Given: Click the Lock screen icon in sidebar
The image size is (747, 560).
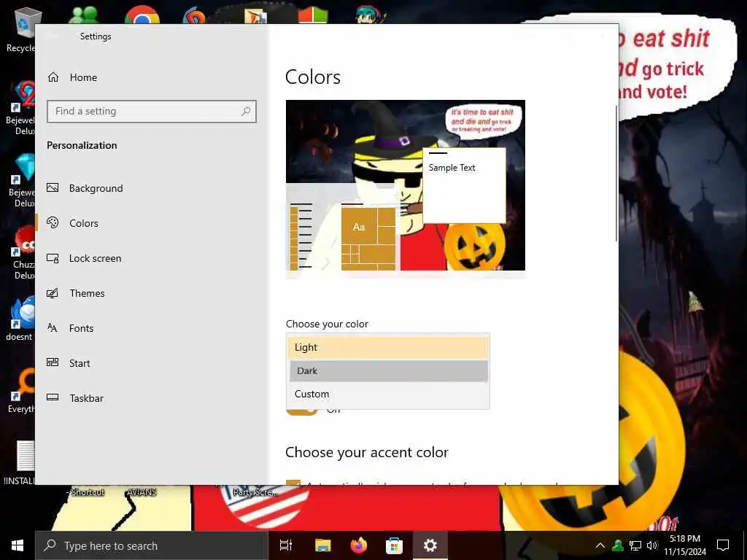Looking at the screenshot, I should click(x=53, y=258).
